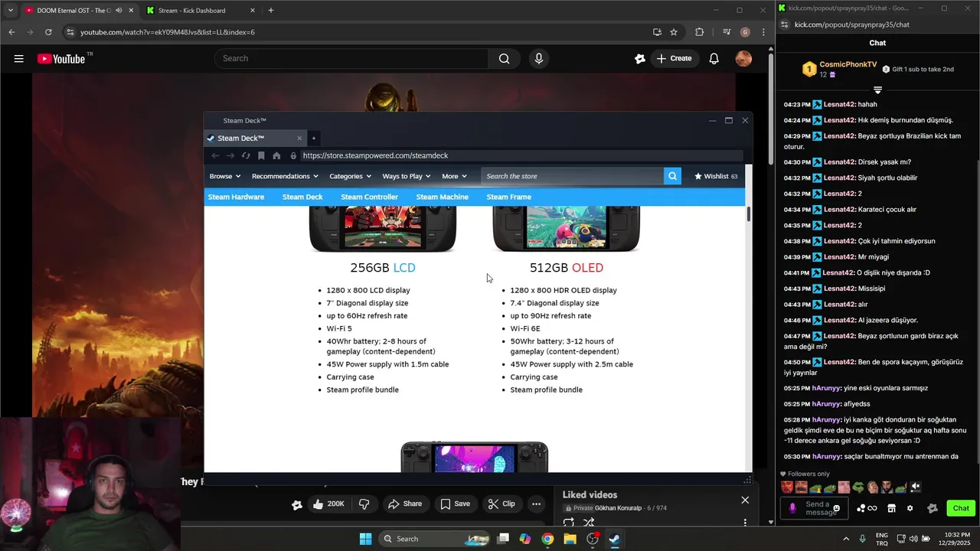
Task: Toggle loop on Liked videos playlist
Action: pyautogui.click(x=568, y=523)
